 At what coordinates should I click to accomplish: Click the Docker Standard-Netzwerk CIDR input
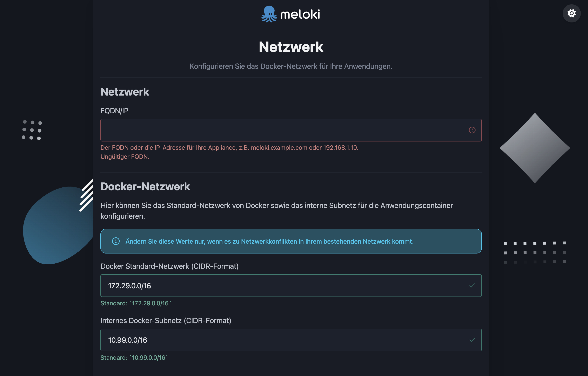tap(291, 285)
